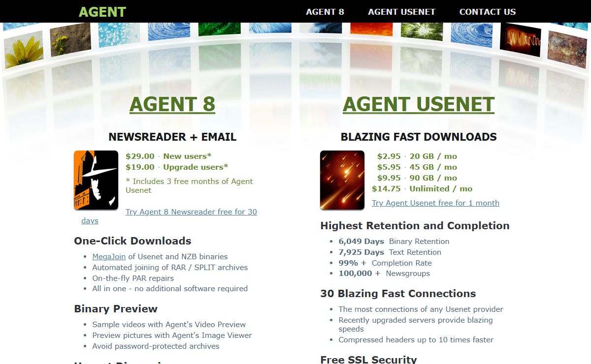The height and width of the screenshot is (364, 591).
Task: Click Recently upgraded servers provide blazing speeds
Action: tap(416, 325)
